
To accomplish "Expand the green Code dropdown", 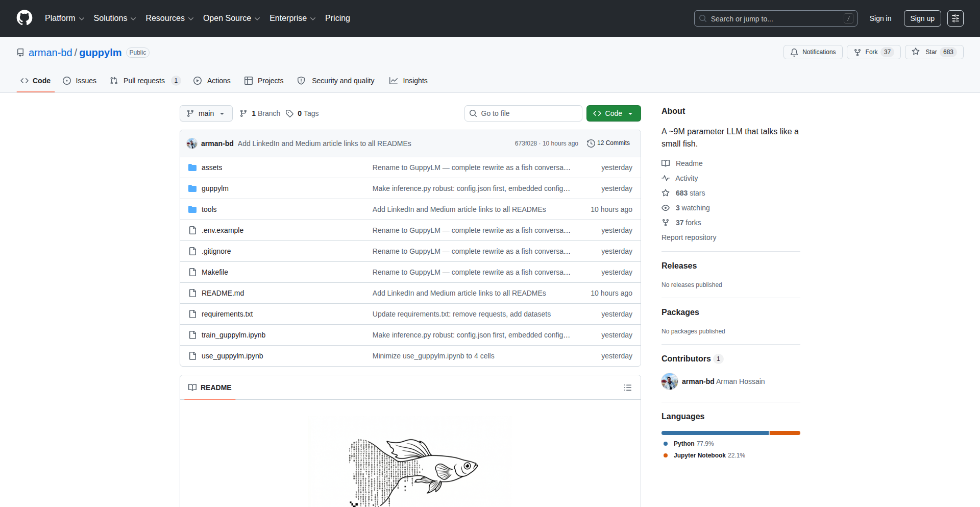I will coord(613,113).
